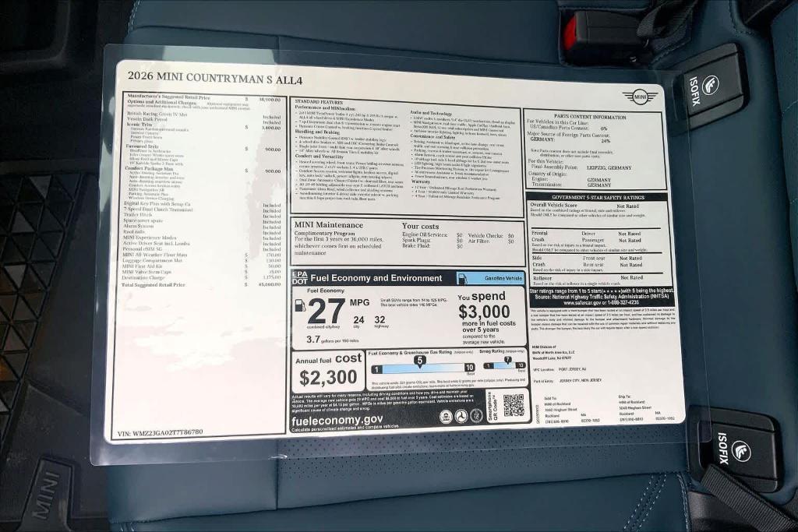Click the 'Annual fuel cost' label
Image resolution: width=798 pixels, height=532 pixels.
click(x=328, y=358)
